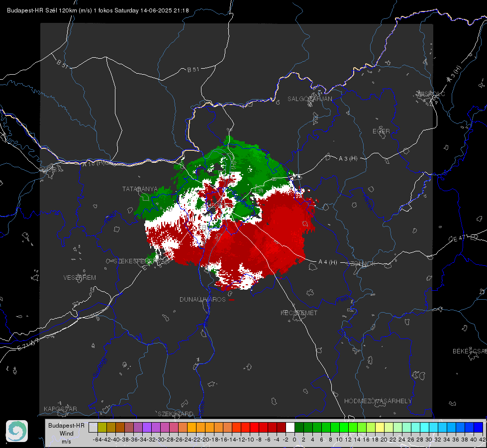487x448 pixels.
Task: Click the swirl logo icon beside the legend
Action: pos(17,431)
